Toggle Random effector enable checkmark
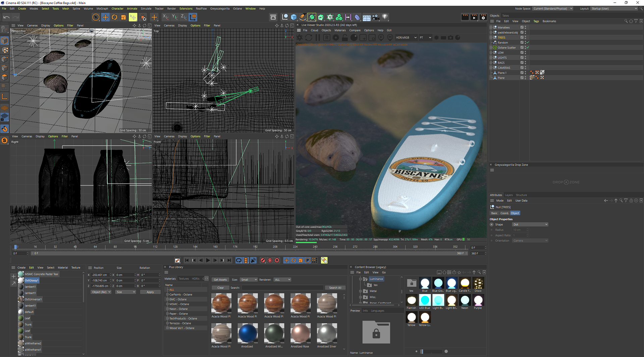This screenshot has width=644, height=357. point(528,43)
